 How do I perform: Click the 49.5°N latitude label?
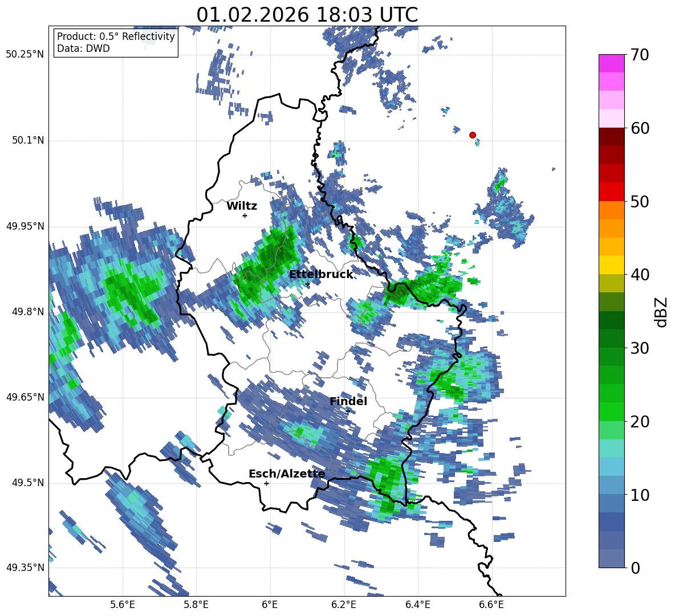(x=27, y=483)
